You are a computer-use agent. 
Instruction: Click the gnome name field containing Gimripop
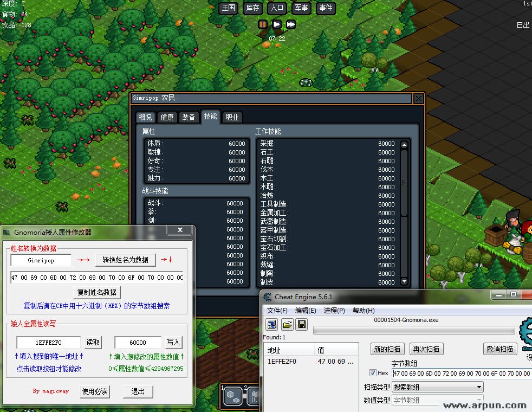tap(41, 260)
